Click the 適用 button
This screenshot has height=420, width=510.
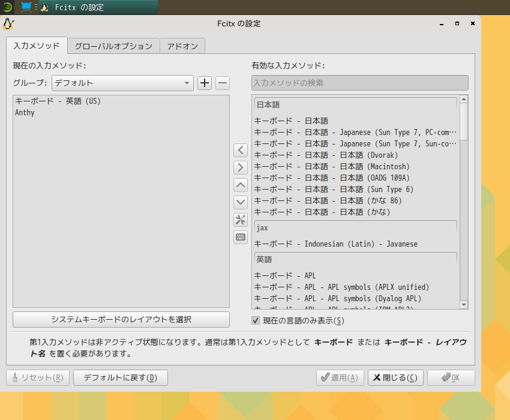[x=340, y=378]
